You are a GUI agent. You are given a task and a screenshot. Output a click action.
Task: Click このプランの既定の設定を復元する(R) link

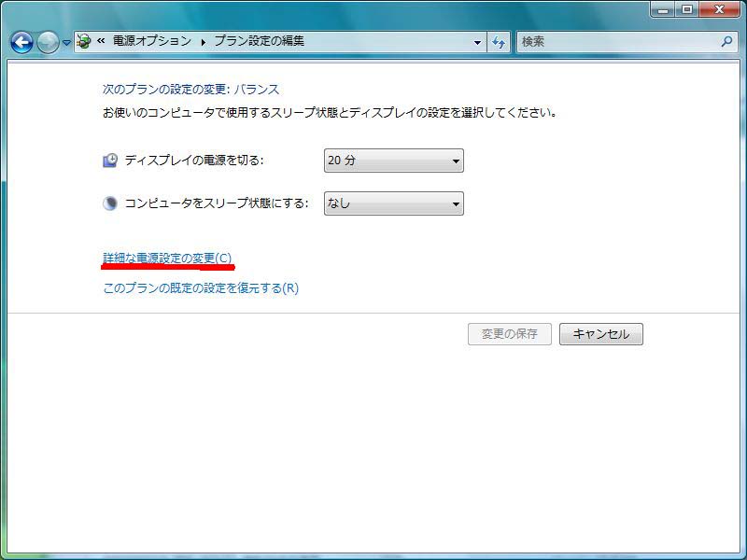point(201,288)
